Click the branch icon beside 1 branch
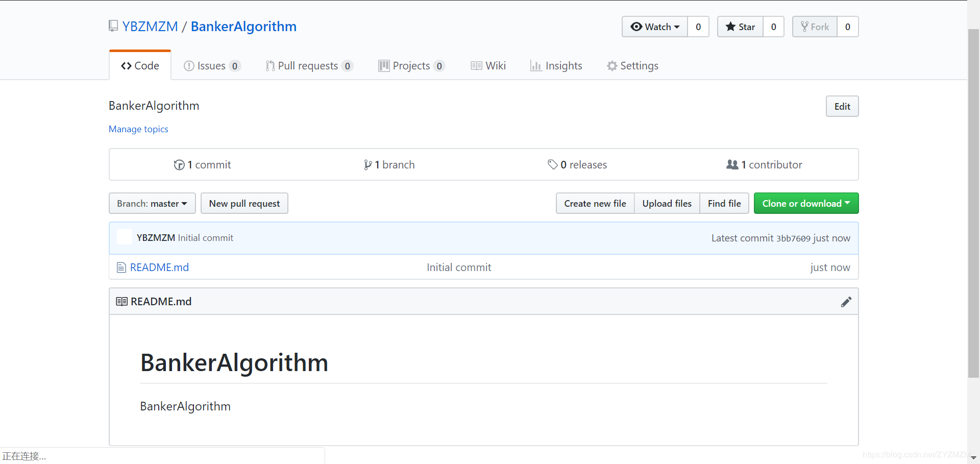 coord(367,165)
